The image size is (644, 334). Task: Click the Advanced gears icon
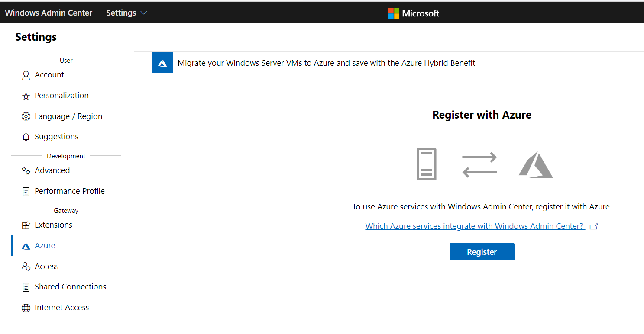click(x=26, y=171)
